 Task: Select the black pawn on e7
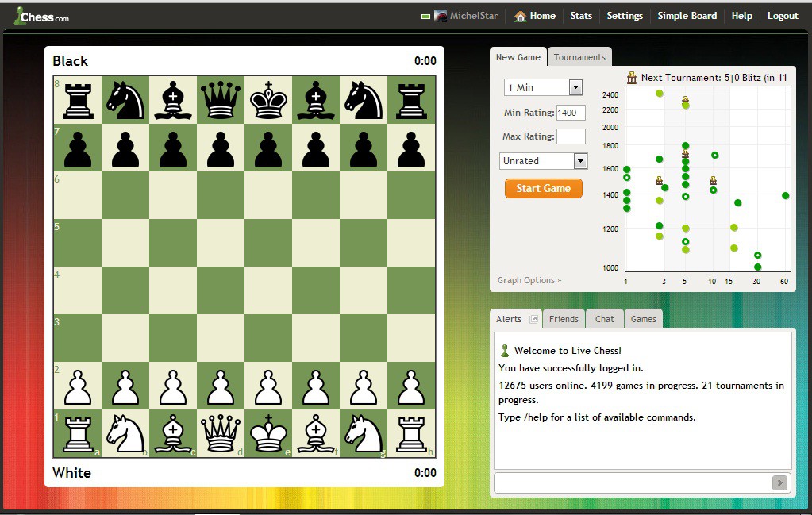(x=268, y=149)
